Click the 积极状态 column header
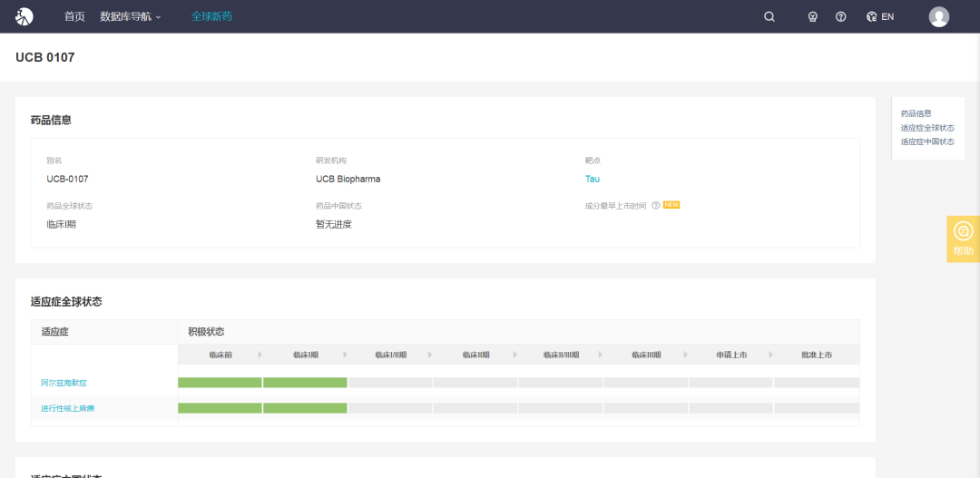The height and width of the screenshot is (478, 980). [206, 331]
